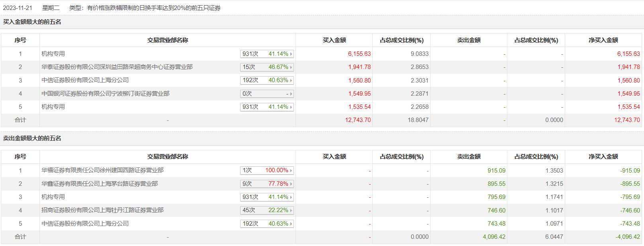Click the 4,096.42 total sell amount cell
The width and height of the screenshot is (644, 246).
click(x=494, y=237)
